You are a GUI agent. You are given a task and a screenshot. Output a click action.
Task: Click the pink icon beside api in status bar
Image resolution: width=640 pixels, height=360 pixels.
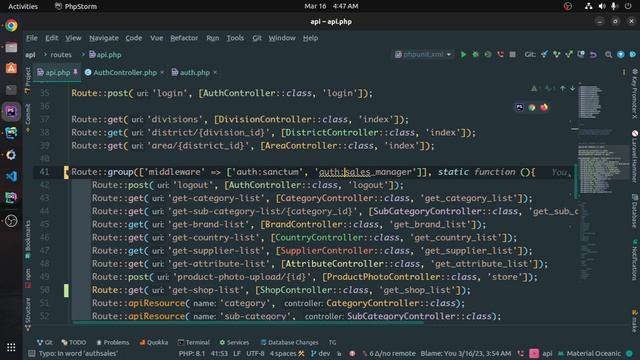pyautogui.click(x=534, y=353)
